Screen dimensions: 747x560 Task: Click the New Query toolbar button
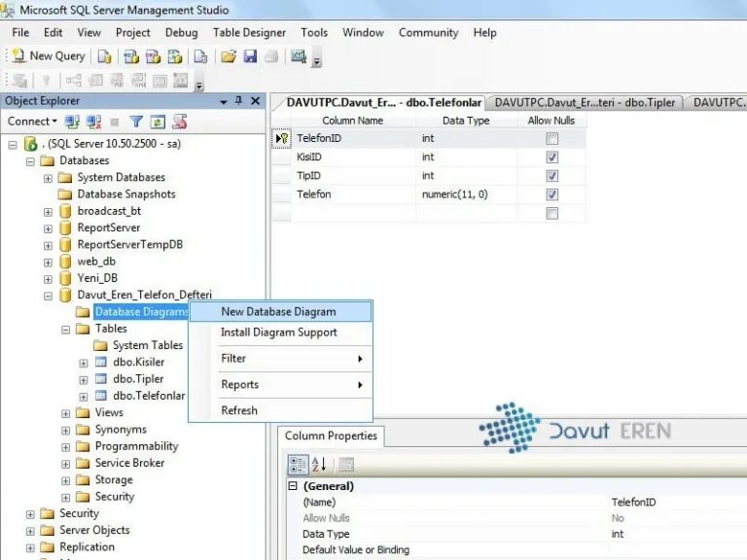click(x=48, y=56)
